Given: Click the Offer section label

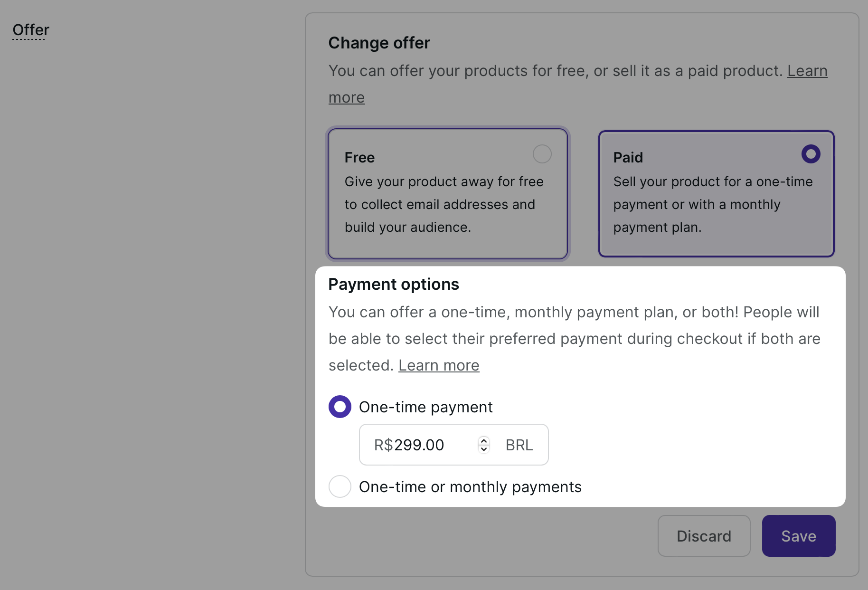Looking at the screenshot, I should point(31,30).
